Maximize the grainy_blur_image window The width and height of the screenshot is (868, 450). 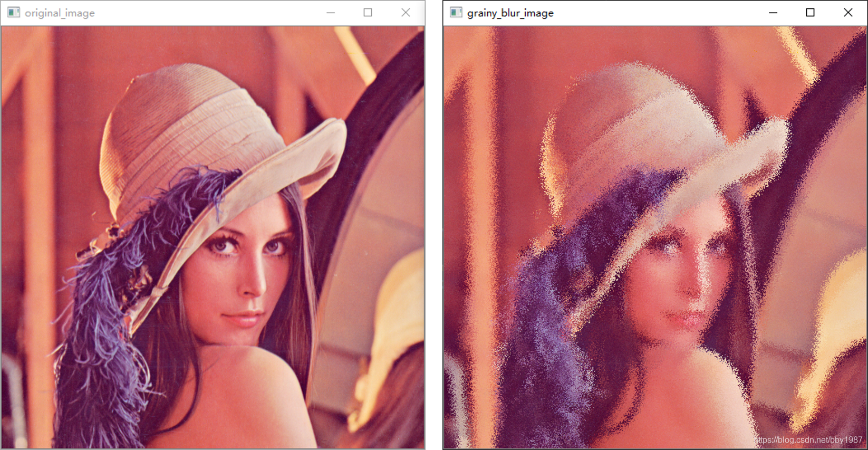click(811, 13)
